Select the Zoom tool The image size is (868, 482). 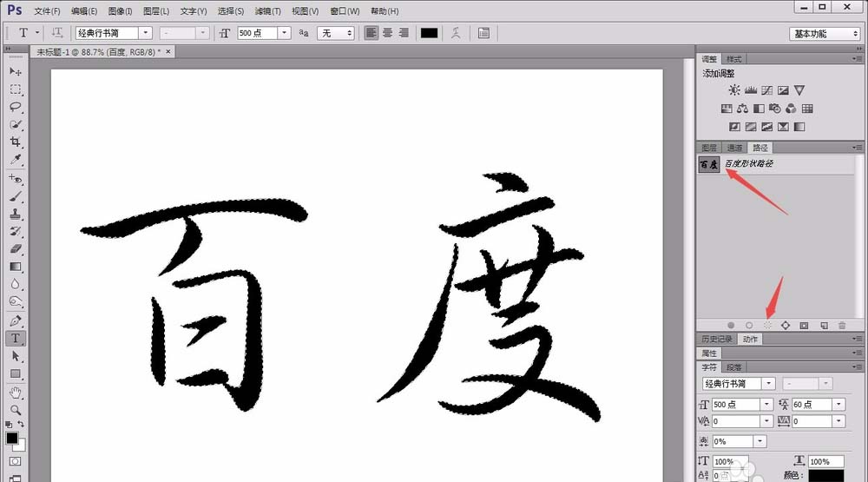(x=16, y=410)
